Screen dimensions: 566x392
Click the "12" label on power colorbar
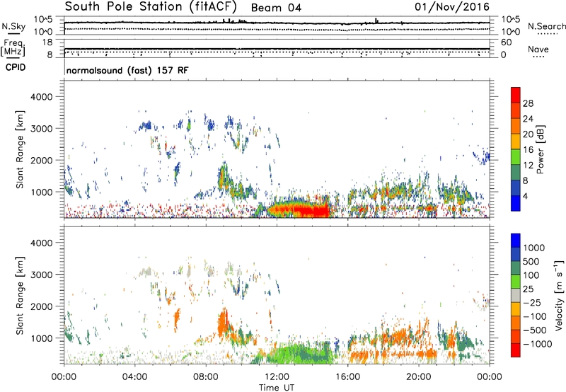pyautogui.click(x=528, y=166)
